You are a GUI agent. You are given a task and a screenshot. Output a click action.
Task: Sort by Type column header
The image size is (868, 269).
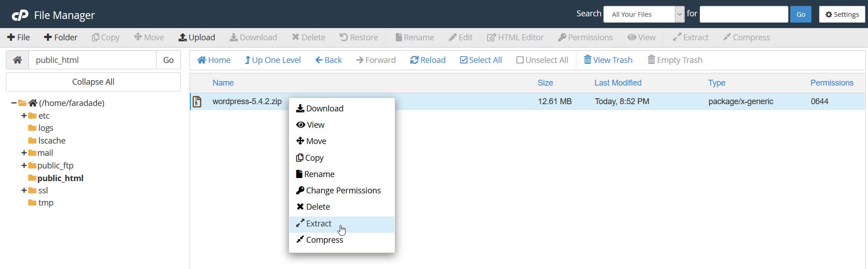coord(716,83)
